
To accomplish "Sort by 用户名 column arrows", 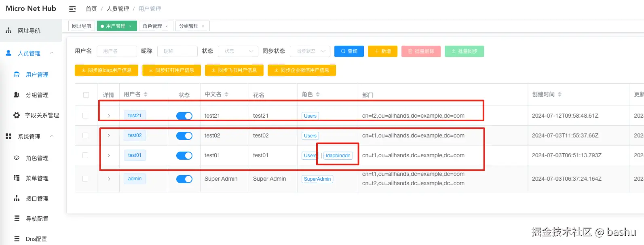I will (146, 94).
